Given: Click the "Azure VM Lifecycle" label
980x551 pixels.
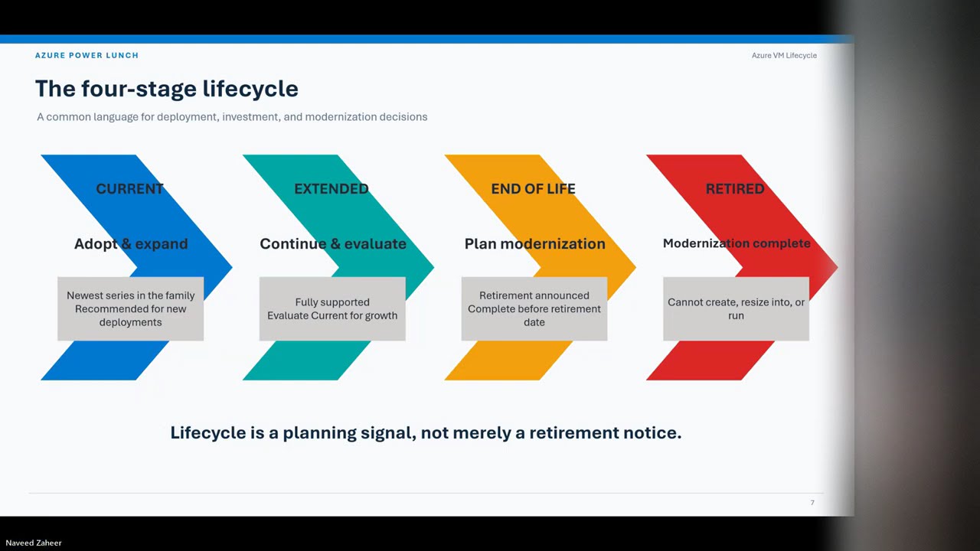Looking at the screenshot, I should tap(784, 55).
